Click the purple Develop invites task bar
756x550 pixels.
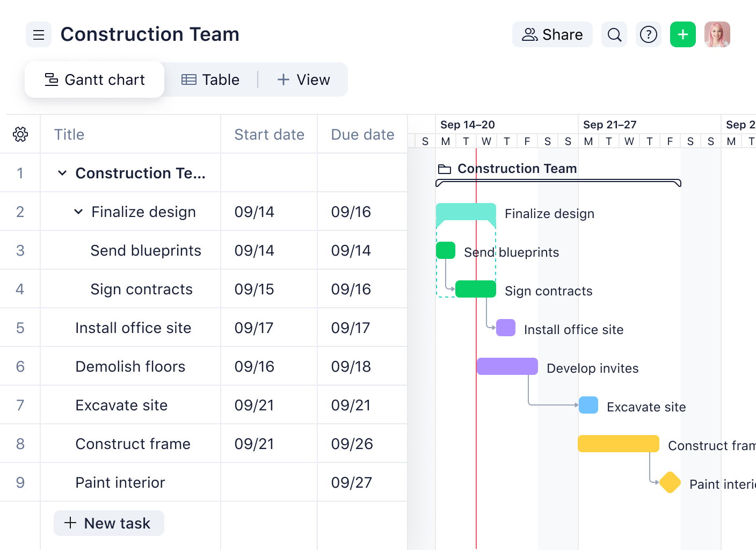(507, 366)
